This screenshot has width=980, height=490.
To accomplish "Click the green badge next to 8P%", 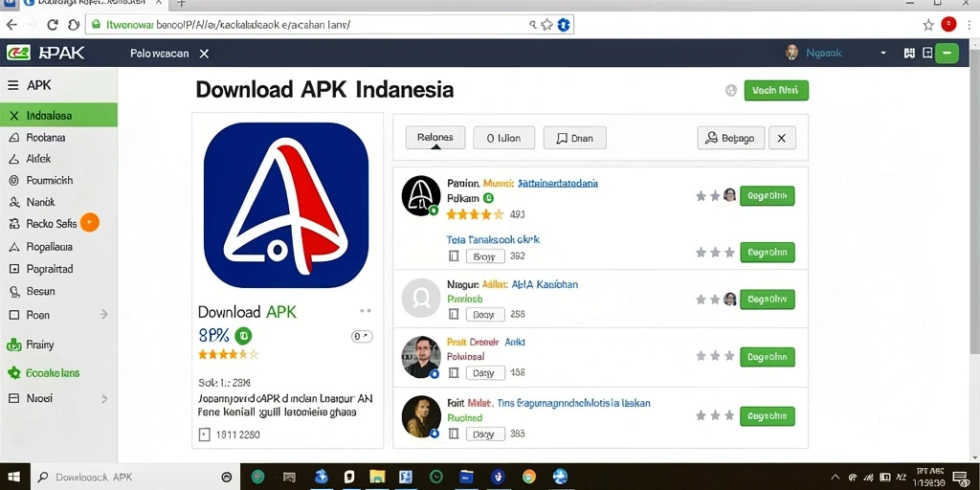I will coord(243,336).
